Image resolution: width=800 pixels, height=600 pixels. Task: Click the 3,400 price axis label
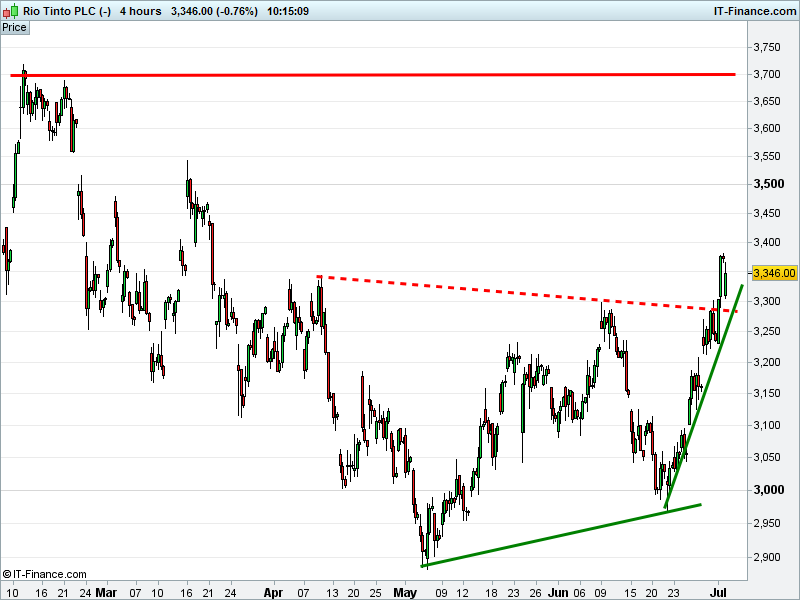(767, 242)
